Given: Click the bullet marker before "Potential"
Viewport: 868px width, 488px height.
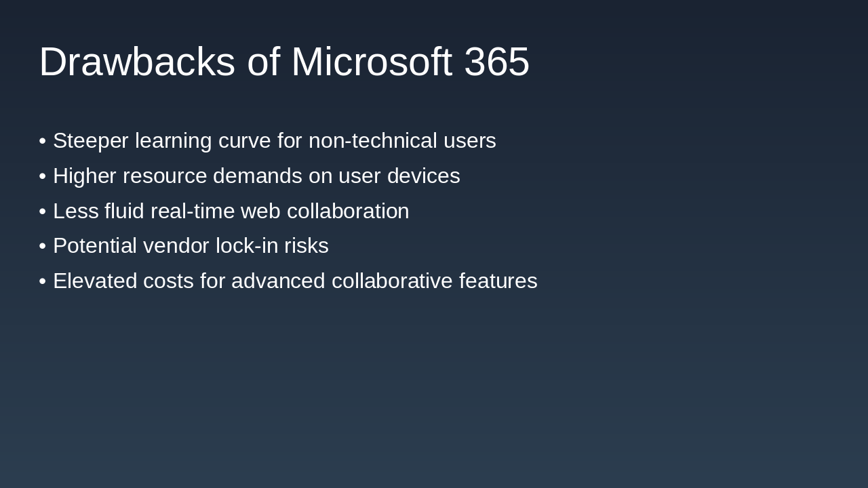Looking at the screenshot, I should click(x=43, y=246).
